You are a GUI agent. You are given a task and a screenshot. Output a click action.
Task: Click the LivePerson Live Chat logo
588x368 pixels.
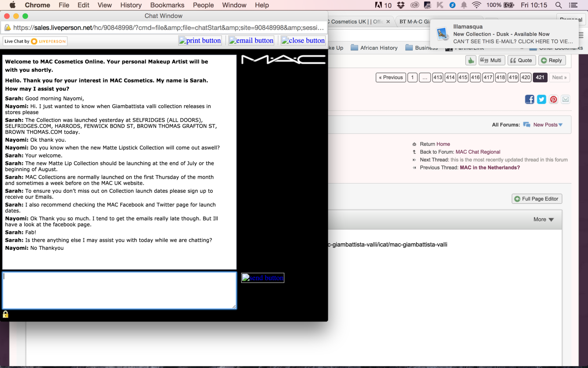(x=35, y=41)
